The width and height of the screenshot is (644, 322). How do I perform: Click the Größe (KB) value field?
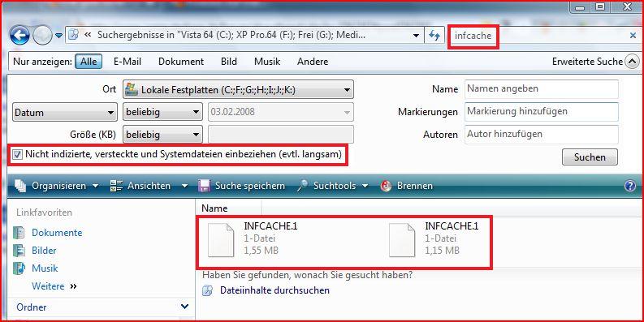(x=281, y=134)
